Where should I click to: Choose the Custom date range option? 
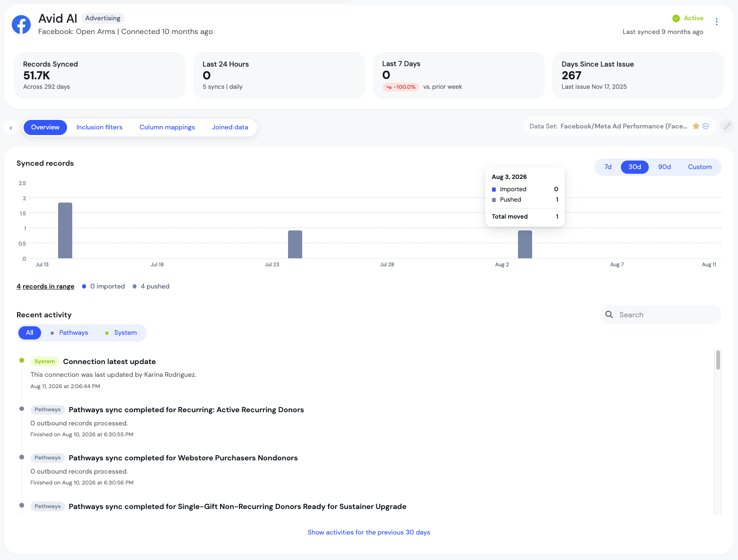click(x=700, y=167)
